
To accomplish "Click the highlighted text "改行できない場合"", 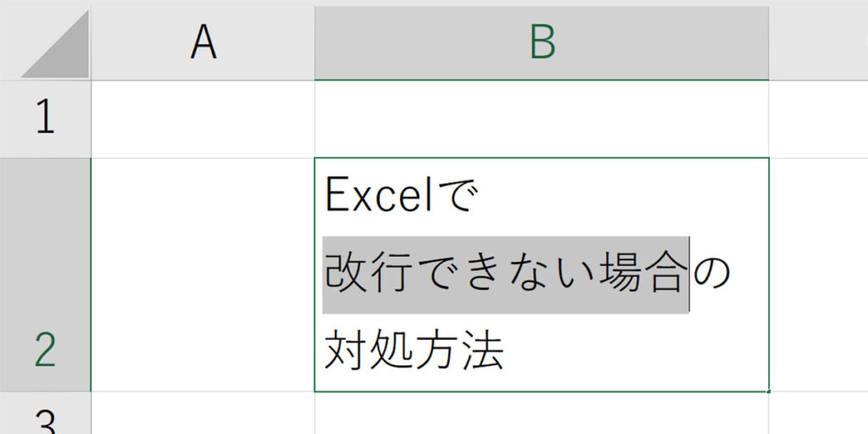I will (x=504, y=275).
